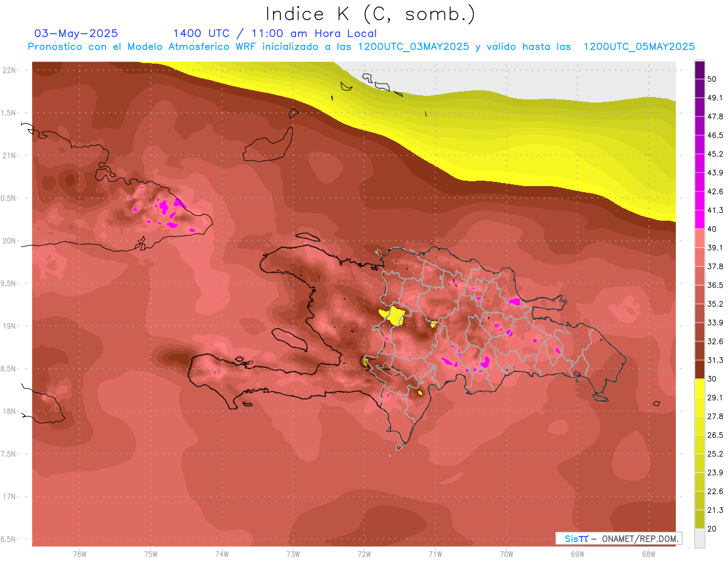Click the colorbar value 49.1
Image resolution: width=728 pixels, height=562 pixels.
(x=715, y=98)
